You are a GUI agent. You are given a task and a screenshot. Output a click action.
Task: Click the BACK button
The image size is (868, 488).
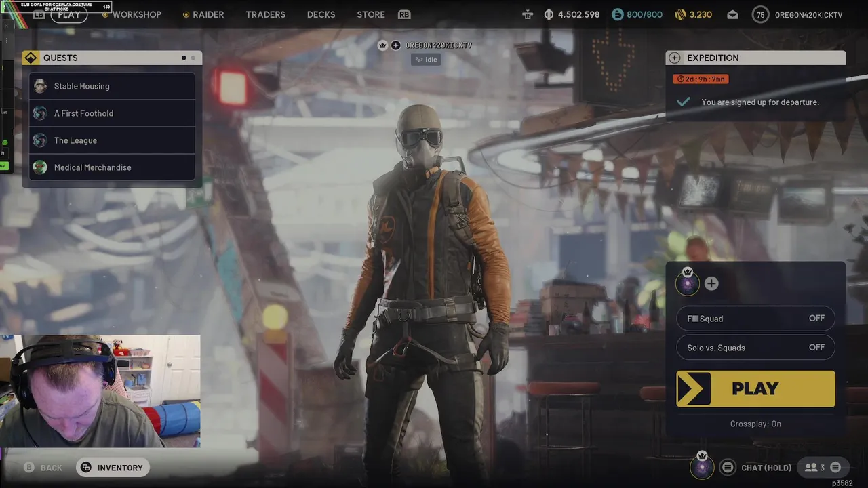pyautogui.click(x=43, y=468)
